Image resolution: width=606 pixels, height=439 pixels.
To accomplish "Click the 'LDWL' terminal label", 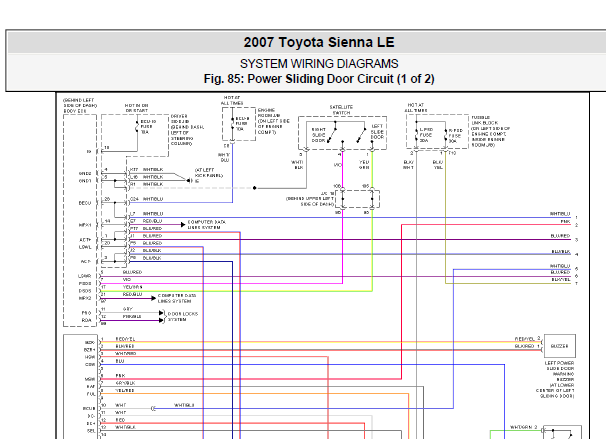I will click(85, 247).
